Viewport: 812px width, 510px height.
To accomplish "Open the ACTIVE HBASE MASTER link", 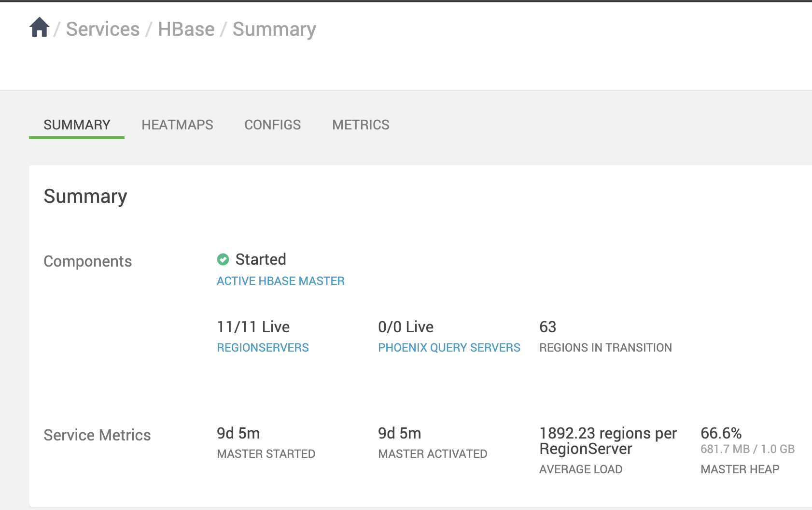I will 280,281.
